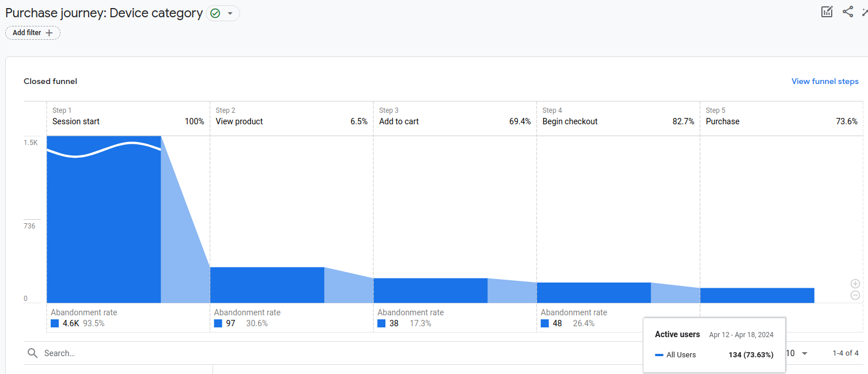The width and height of the screenshot is (868, 374).
Task: Select the Step 3 Add to cart bar
Action: [430, 291]
